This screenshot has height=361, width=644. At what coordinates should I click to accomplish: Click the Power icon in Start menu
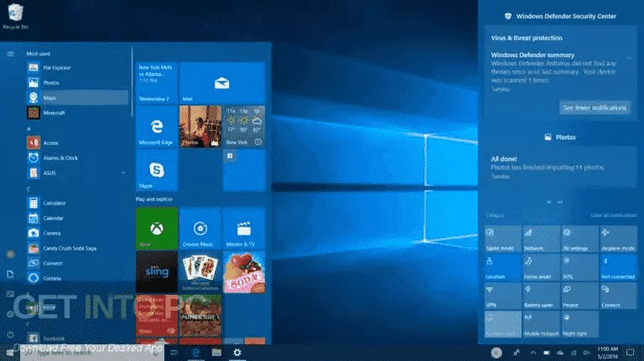click(11, 334)
